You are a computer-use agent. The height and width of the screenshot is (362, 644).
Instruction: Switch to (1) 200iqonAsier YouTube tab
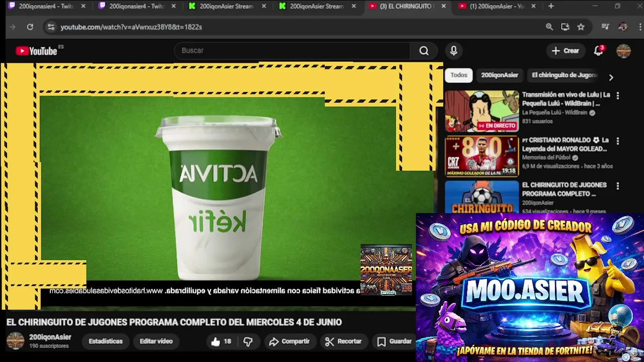pos(498,6)
